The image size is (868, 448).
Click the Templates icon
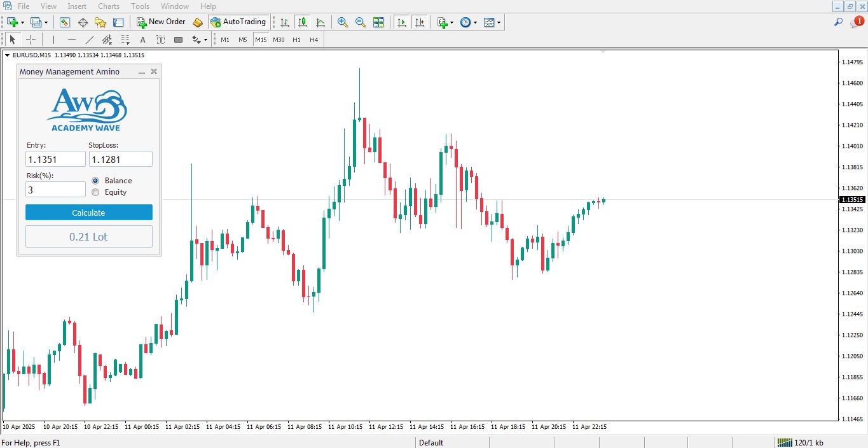489,22
